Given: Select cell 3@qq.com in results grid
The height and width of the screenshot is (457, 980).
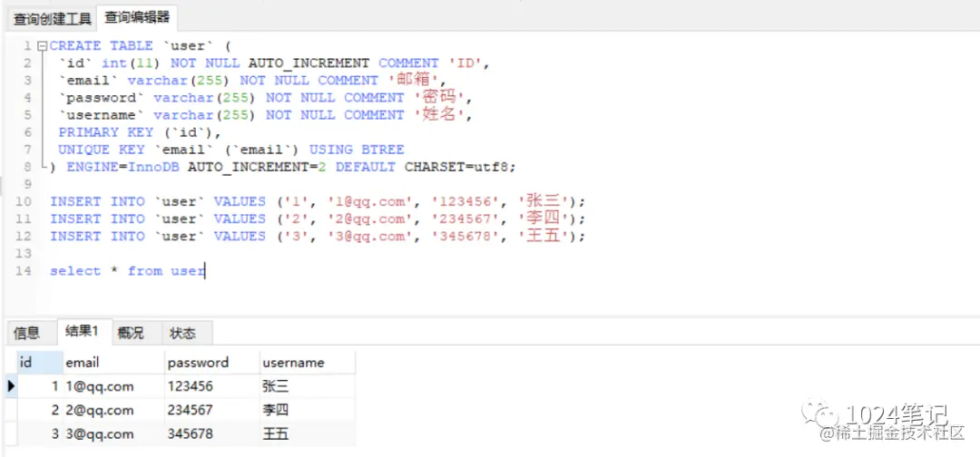Looking at the screenshot, I should [114, 434].
